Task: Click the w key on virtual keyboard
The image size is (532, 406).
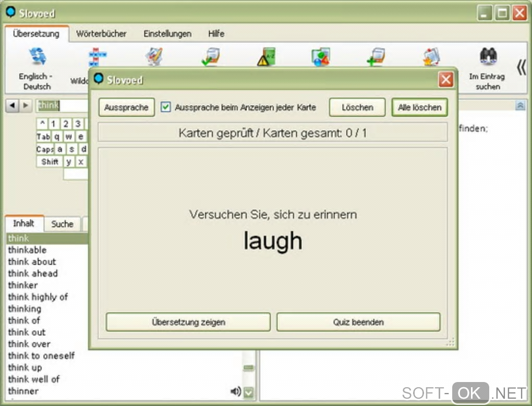Action: point(69,137)
